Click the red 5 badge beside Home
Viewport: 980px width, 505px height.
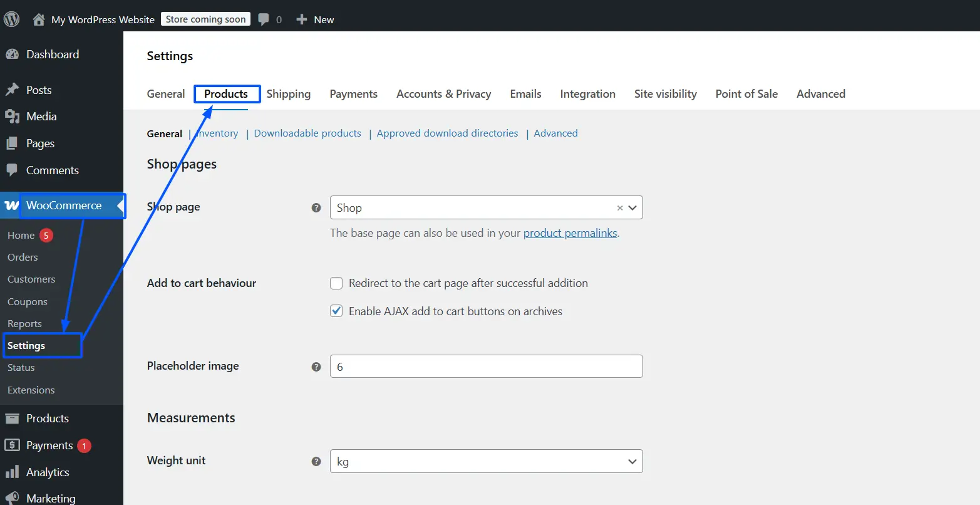click(46, 236)
